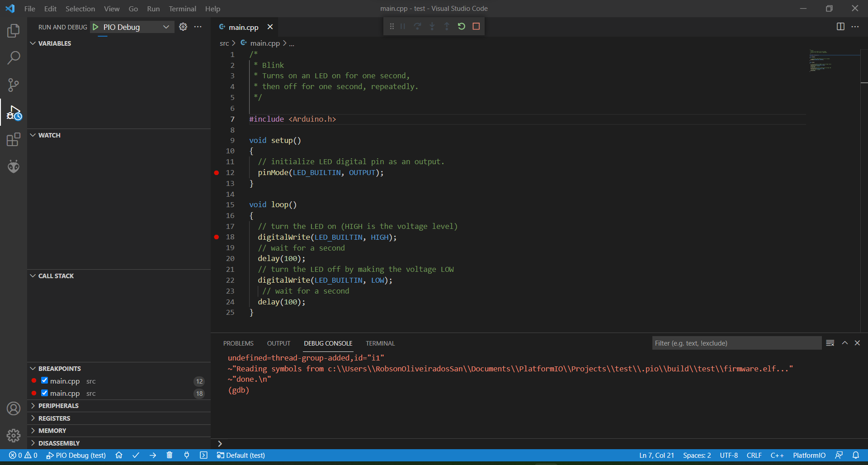Split the editor to the right
The height and width of the screenshot is (465, 868).
[x=840, y=27]
